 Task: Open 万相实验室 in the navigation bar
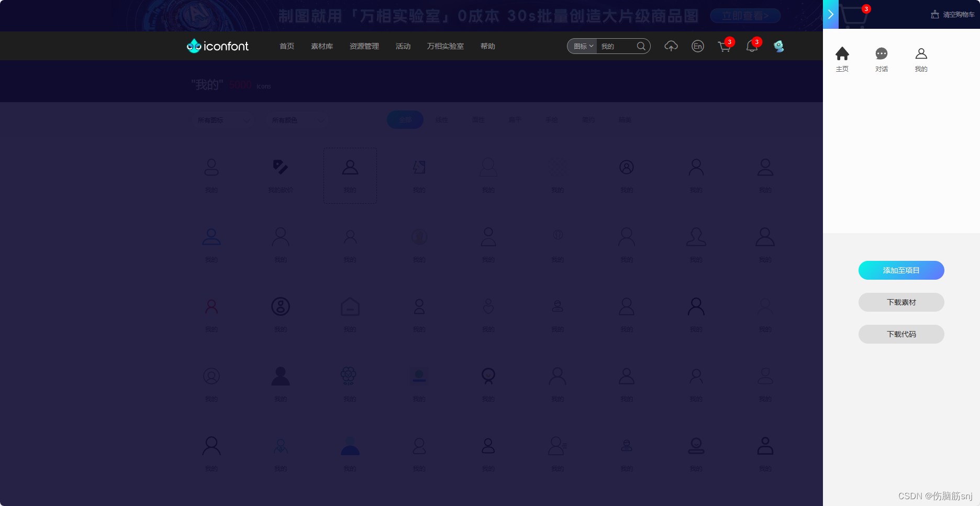(x=446, y=46)
